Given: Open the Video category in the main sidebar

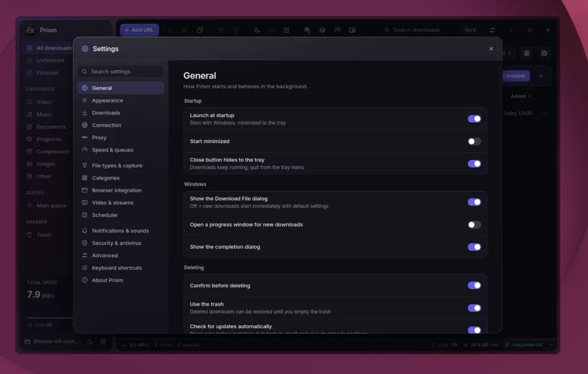Looking at the screenshot, I should tap(48, 102).
